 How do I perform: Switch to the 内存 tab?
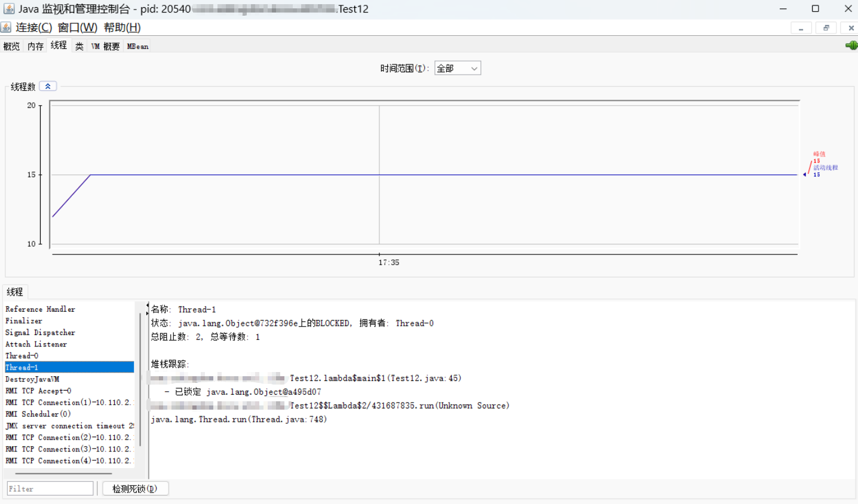coord(35,46)
